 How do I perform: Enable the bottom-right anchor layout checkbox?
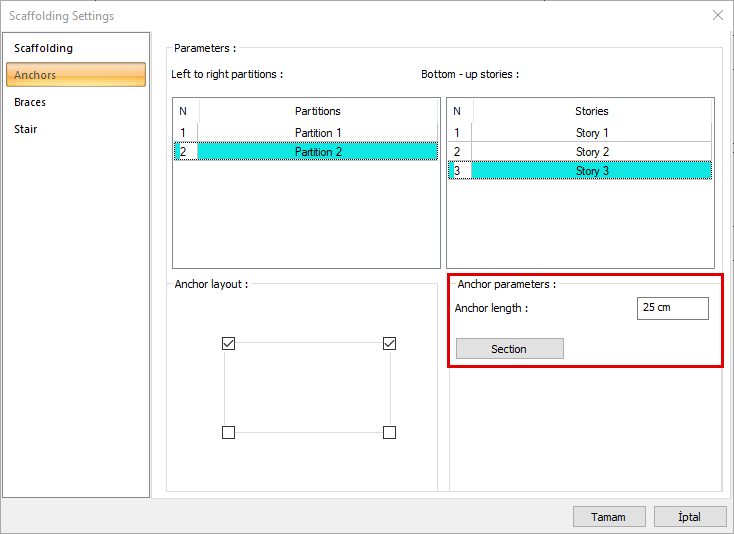390,432
